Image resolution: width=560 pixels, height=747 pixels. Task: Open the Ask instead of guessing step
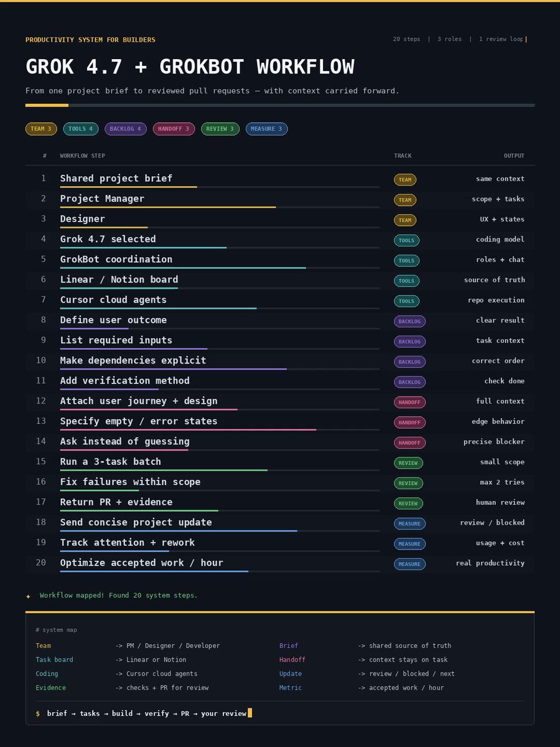click(x=125, y=441)
